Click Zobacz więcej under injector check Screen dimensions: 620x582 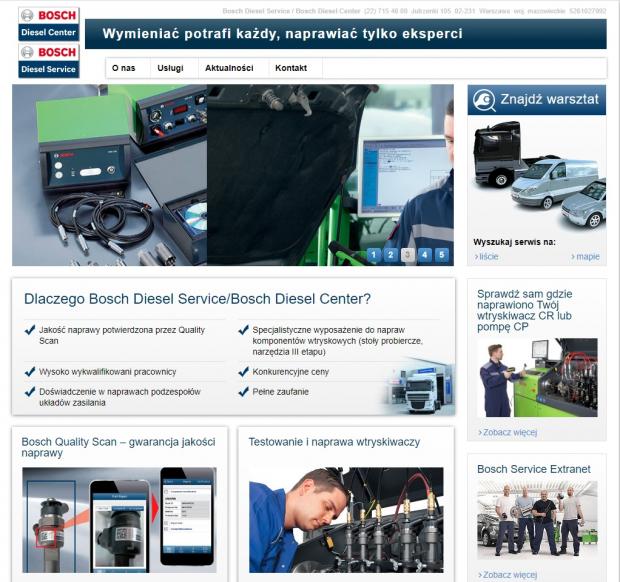click(x=508, y=432)
